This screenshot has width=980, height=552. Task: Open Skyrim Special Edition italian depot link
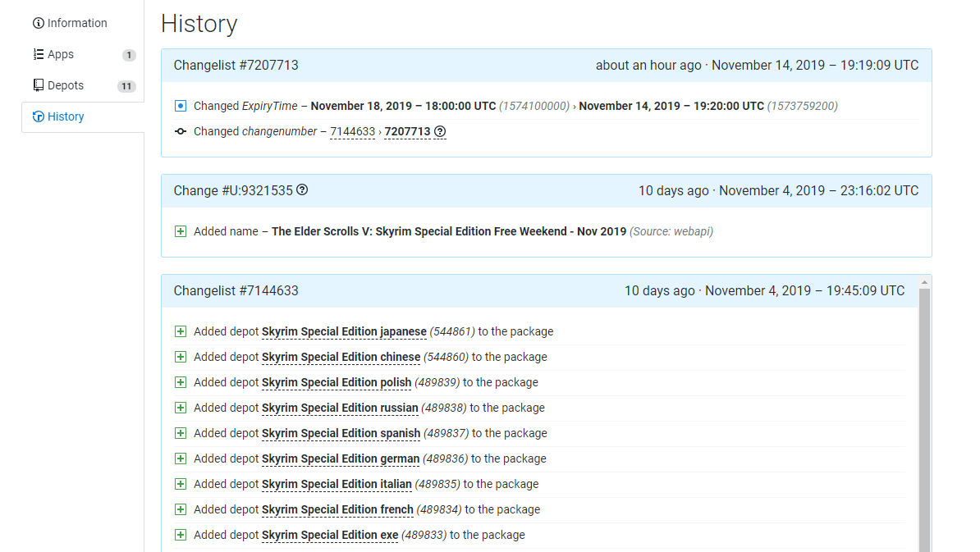337,484
